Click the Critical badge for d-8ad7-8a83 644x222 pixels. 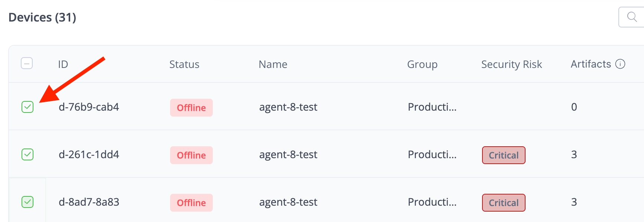503,203
